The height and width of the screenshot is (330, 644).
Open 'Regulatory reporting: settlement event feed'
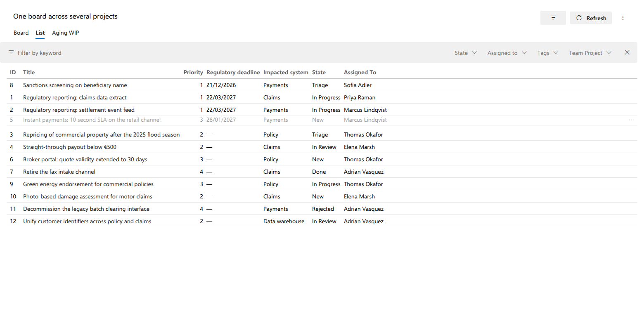[79, 110]
